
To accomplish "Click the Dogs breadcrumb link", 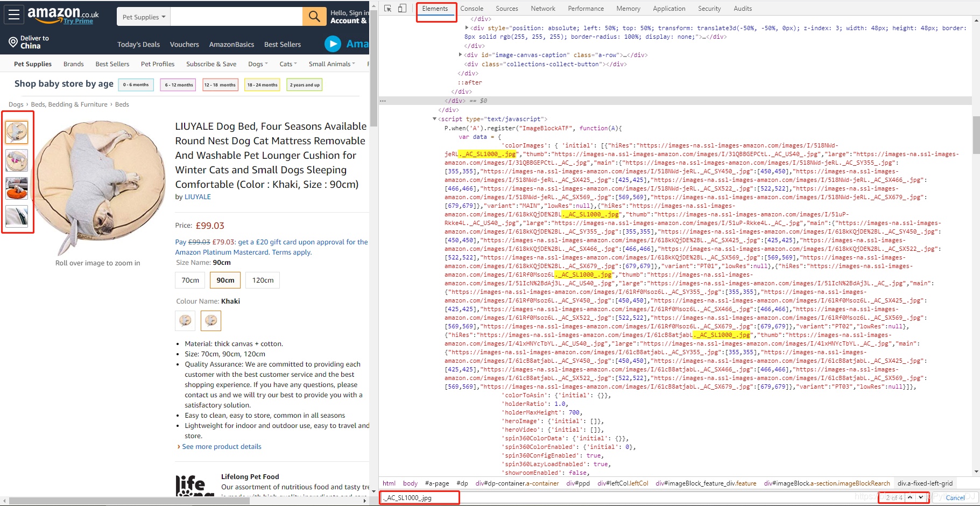I will coord(16,104).
